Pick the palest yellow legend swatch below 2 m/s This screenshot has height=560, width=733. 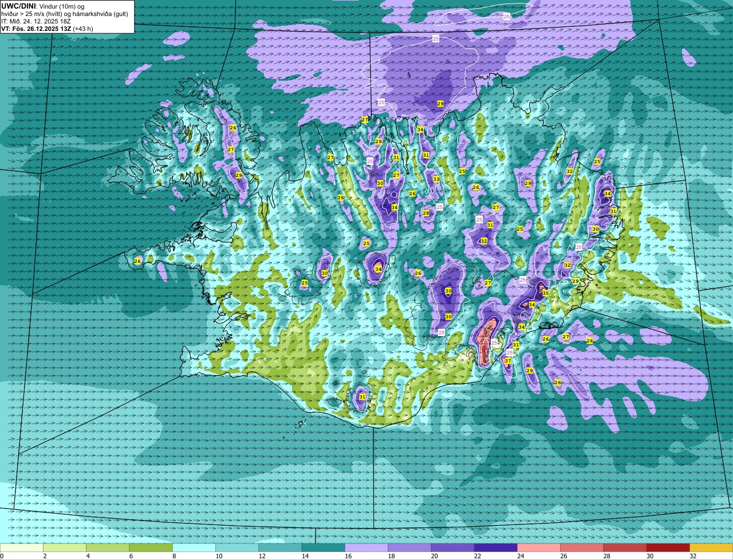click(22, 547)
